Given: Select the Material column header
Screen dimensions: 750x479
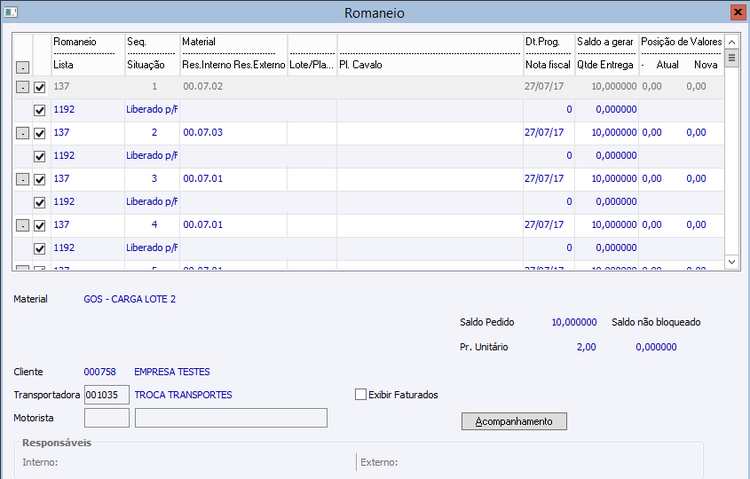Looking at the screenshot, I should 199,42.
